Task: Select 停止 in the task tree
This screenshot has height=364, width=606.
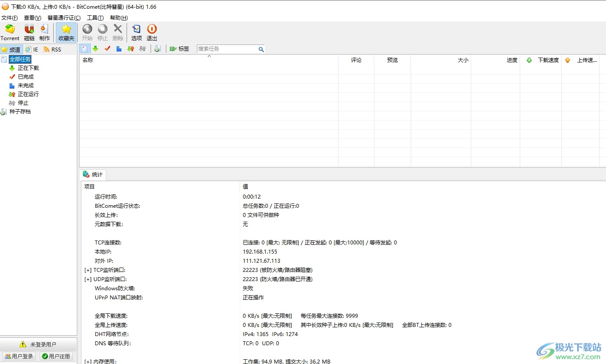Action: coord(23,103)
